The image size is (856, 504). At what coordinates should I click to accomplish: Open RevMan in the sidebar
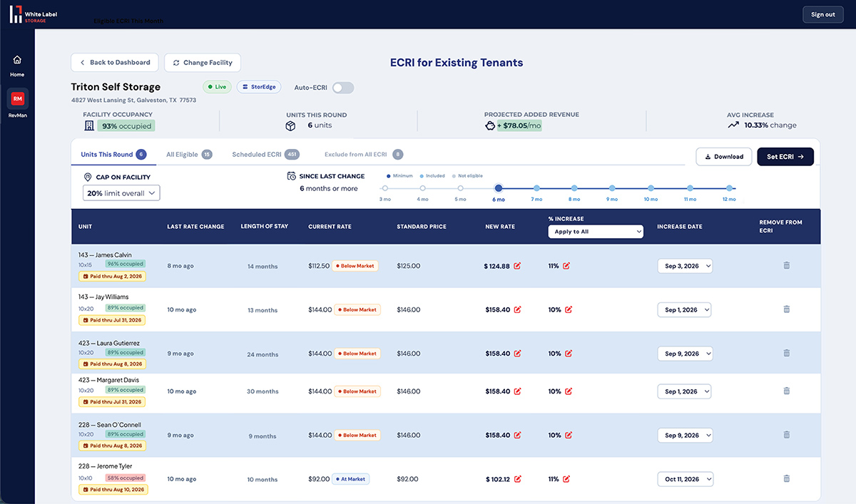[x=17, y=103]
